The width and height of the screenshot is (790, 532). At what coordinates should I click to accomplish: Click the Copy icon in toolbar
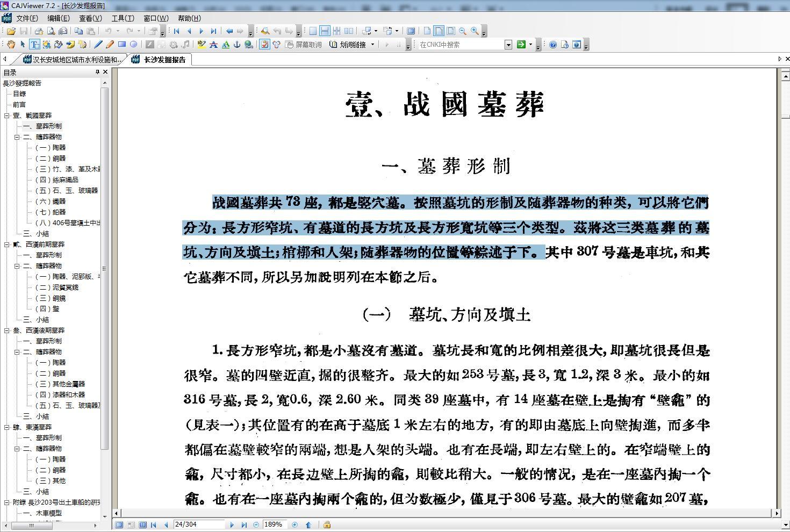pyautogui.click(x=78, y=31)
